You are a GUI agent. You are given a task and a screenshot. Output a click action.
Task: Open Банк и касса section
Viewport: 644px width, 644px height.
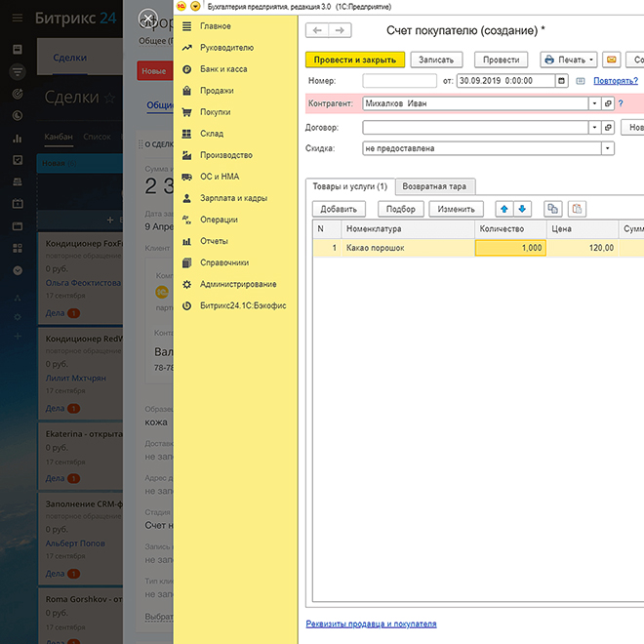coord(223,69)
